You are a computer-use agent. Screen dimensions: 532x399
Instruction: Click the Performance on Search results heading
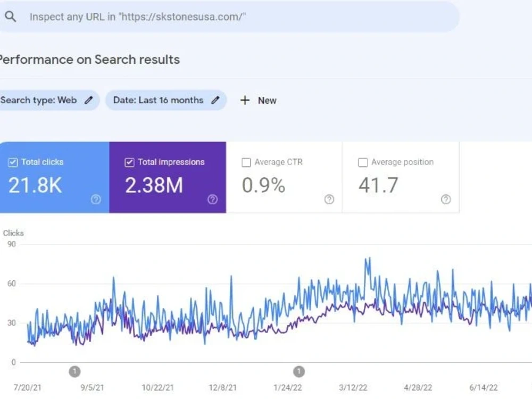pyautogui.click(x=90, y=60)
